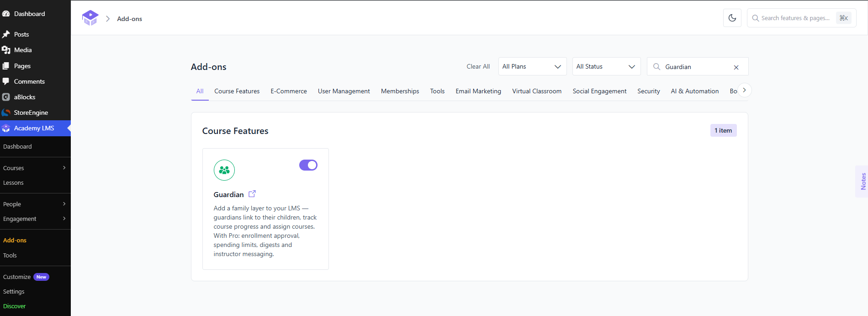868x316 pixels.
Task: Open Discover in the sidebar
Action: pyautogui.click(x=14, y=306)
